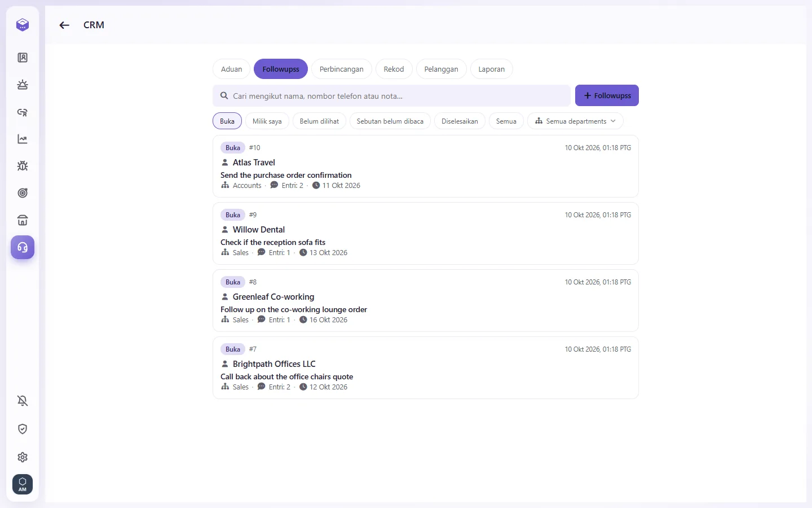Viewport: 812px width, 508px height.
Task: Open the analytics chart sidebar icon
Action: tap(23, 139)
